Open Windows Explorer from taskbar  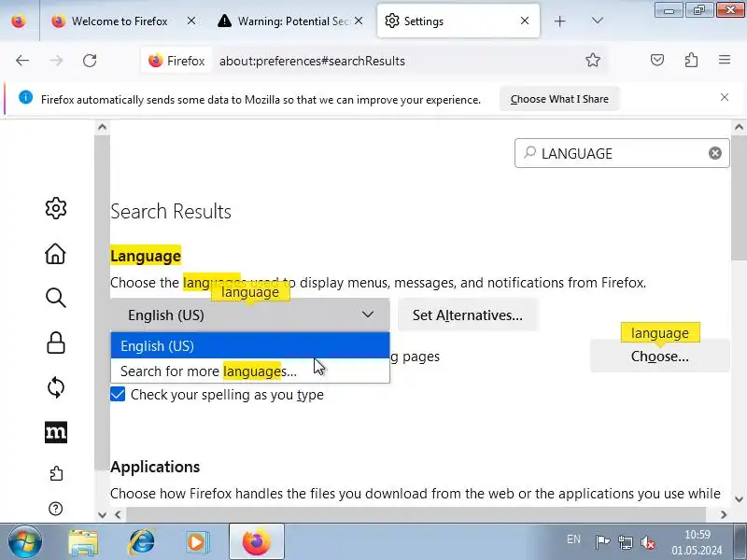(83, 542)
